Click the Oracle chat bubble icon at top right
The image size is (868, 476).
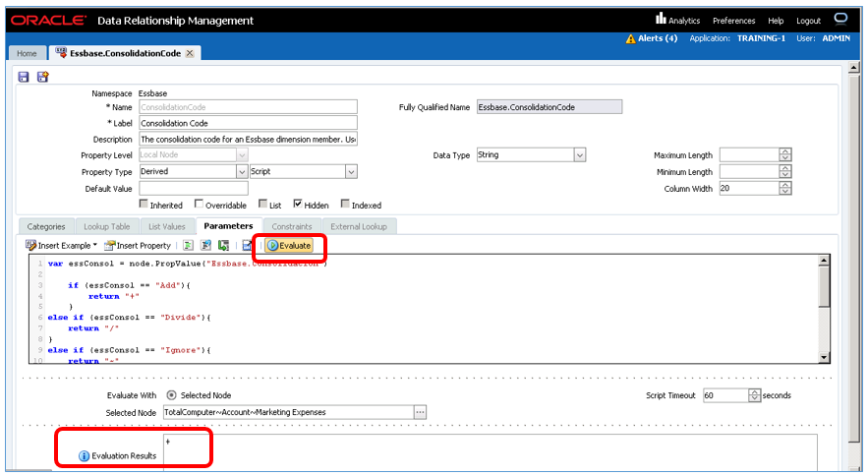pos(840,20)
